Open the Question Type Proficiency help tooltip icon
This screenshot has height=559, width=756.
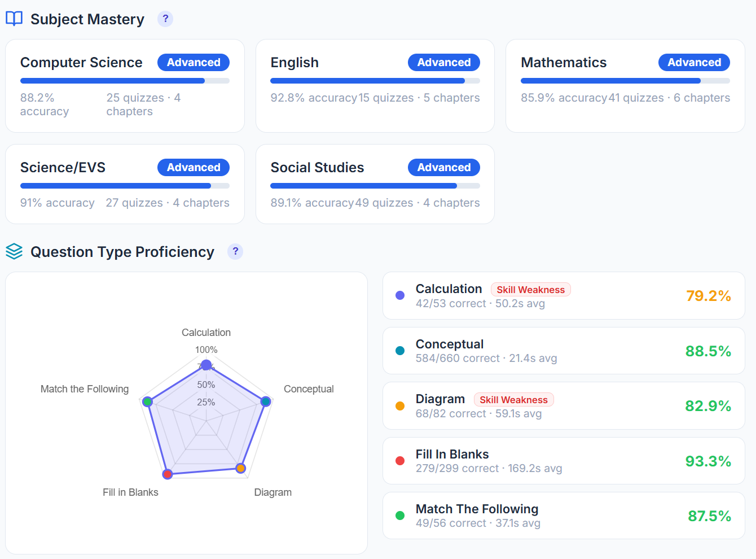[x=235, y=251]
